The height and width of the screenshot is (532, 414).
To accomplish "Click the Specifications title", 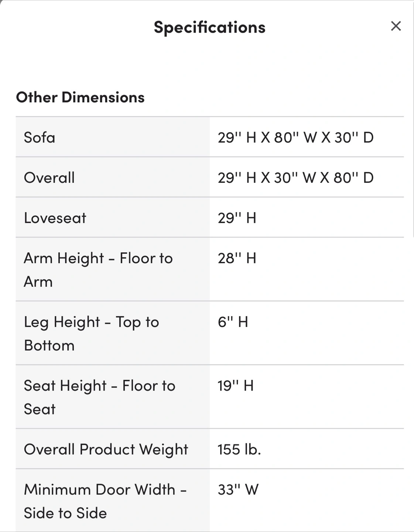I will tap(209, 27).
